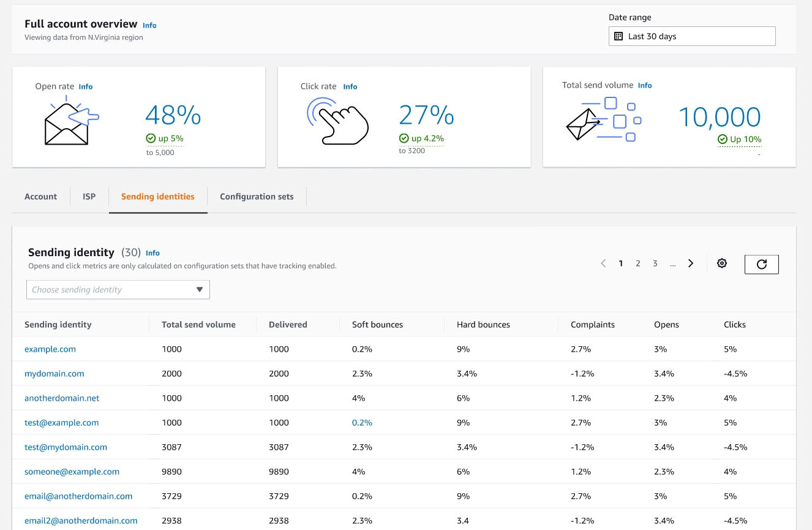Open the test@example.com identity link
This screenshot has width=812, height=530.
pos(61,423)
